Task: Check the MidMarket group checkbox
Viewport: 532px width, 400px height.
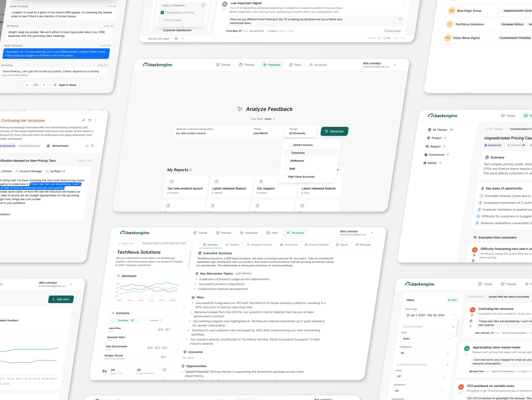Action: pos(287,161)
